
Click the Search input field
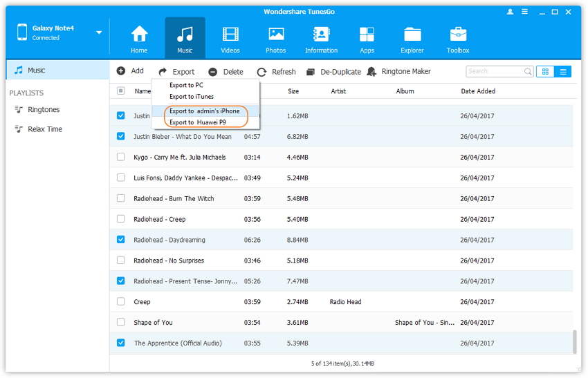(x=494, y=71)
